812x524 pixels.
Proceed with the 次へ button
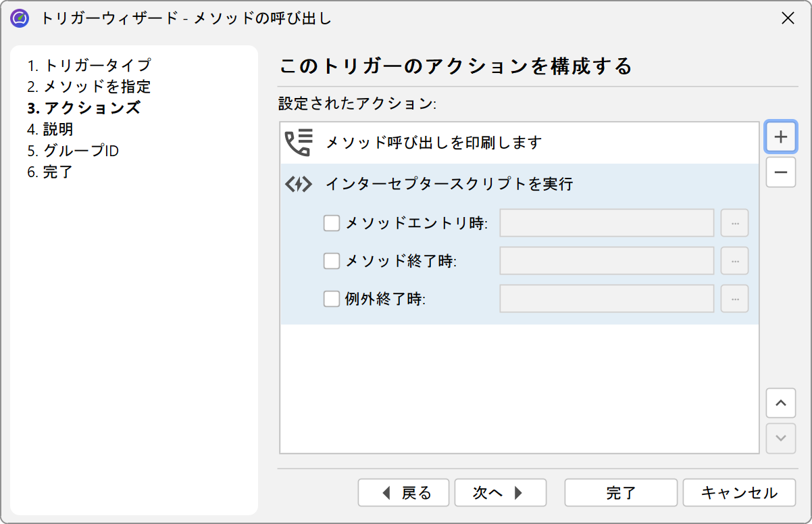pyautogui.click(x=500, y=493)
